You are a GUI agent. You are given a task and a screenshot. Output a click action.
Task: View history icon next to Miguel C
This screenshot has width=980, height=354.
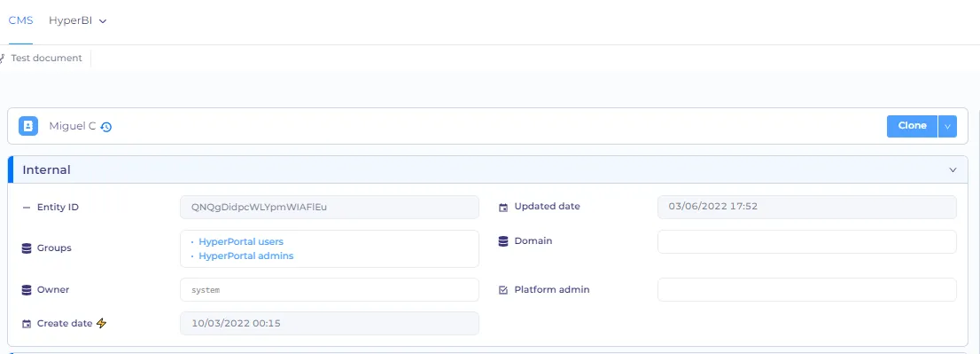(x=106, y=127)
